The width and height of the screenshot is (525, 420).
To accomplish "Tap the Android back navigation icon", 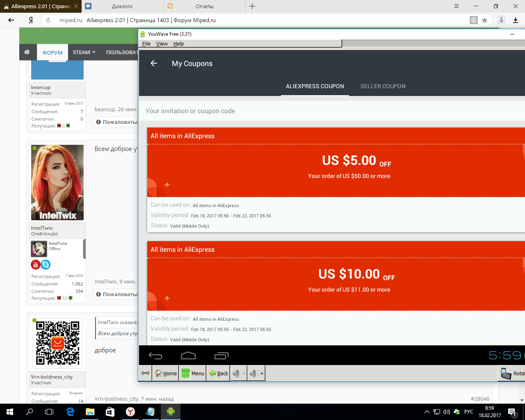I will coord(155,355).
